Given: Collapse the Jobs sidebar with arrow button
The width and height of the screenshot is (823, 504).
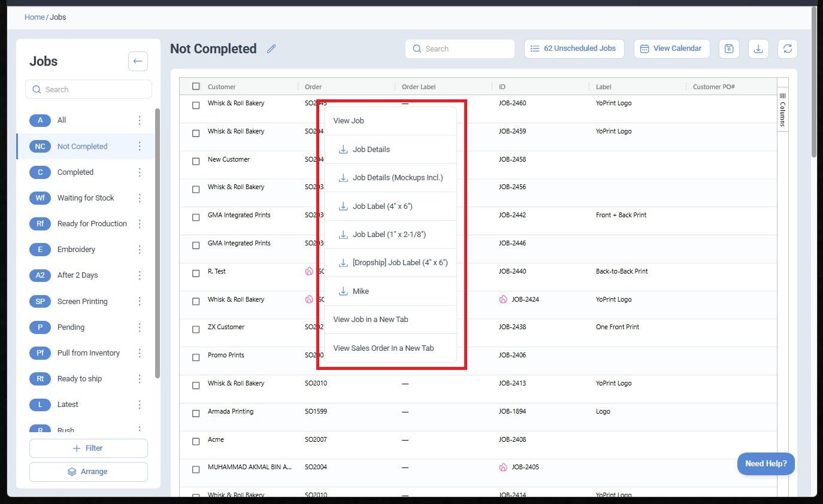Looking at the screenshot, I should [138, 61].
